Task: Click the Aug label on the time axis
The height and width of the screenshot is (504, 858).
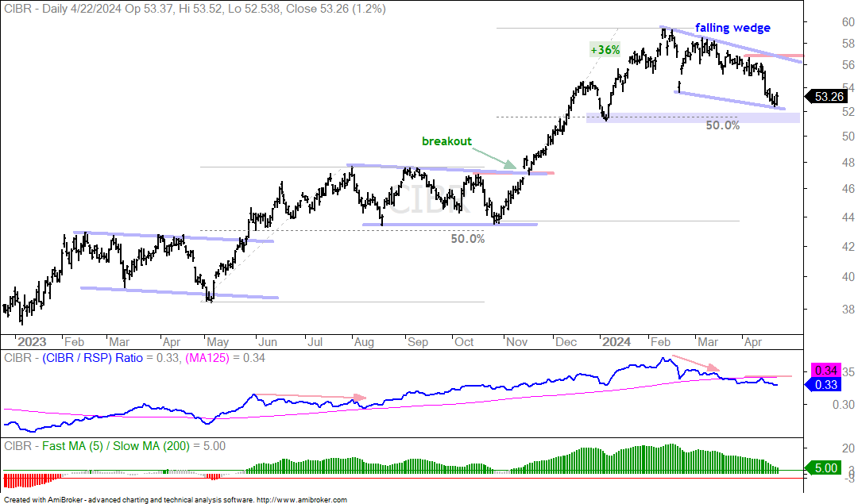Action: click(x=364, y=342)
